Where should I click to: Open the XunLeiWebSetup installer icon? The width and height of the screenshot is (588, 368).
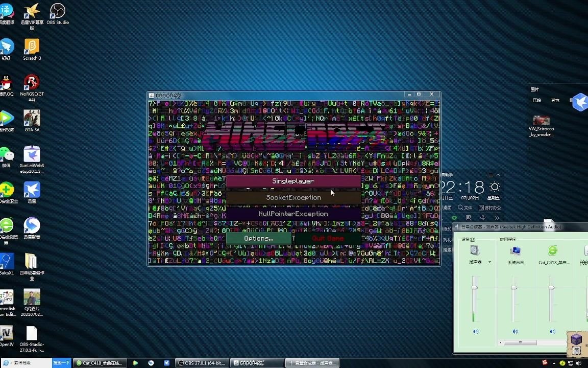click(x=32, y=159)
